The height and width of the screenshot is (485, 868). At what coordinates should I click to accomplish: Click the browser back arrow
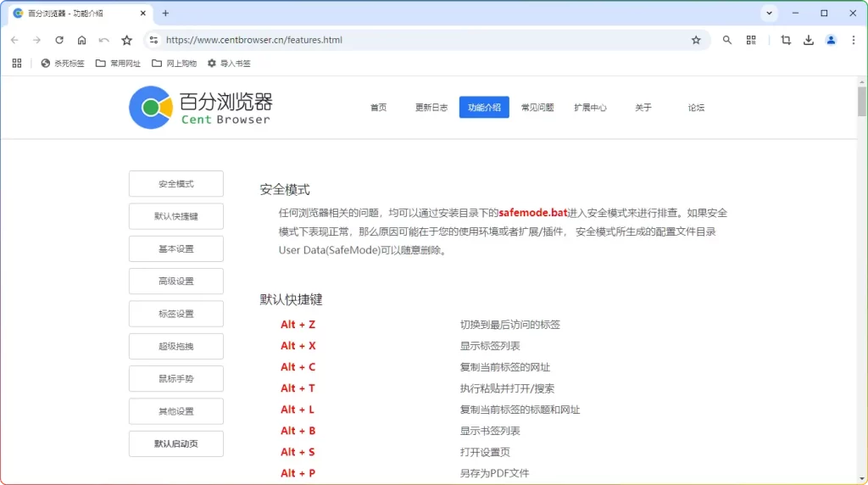tap(14, 40)
